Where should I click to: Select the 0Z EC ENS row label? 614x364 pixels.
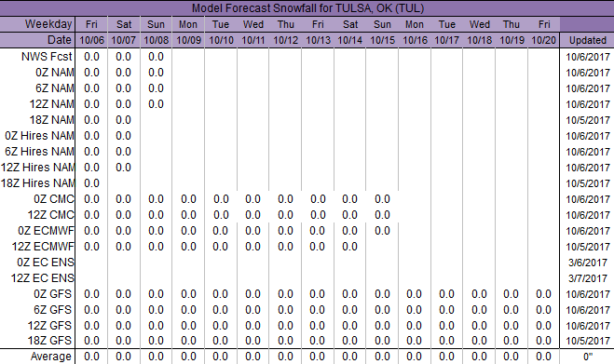(x=46, y=263)
